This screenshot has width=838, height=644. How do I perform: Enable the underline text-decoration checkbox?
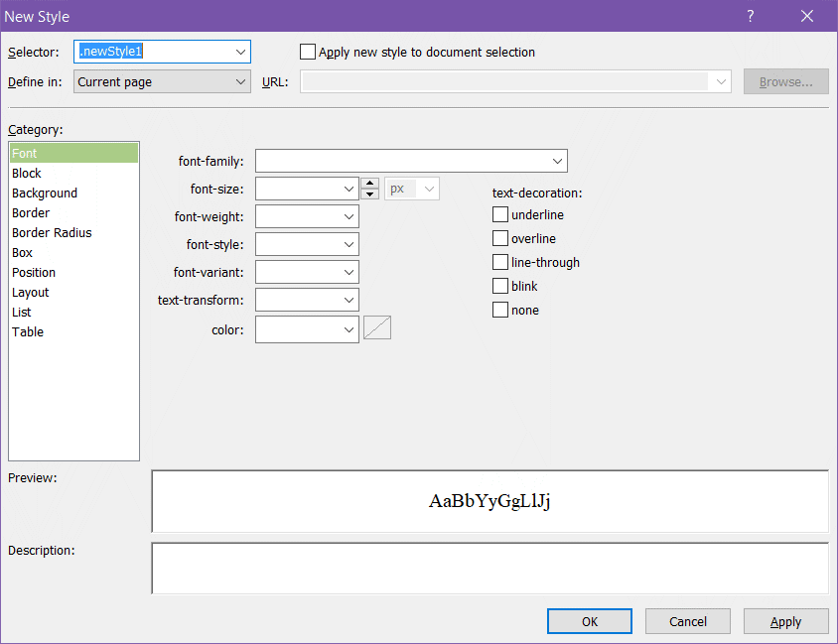coord(500,215)
